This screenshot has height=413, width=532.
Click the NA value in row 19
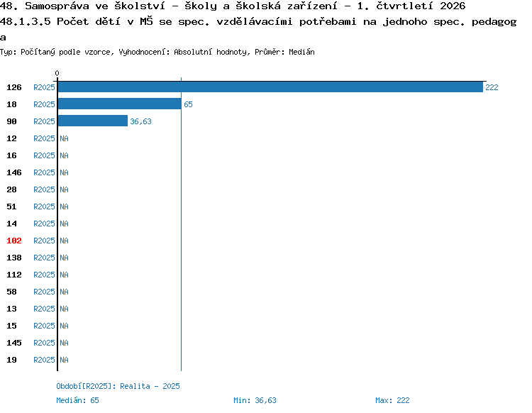click(64, 360)
